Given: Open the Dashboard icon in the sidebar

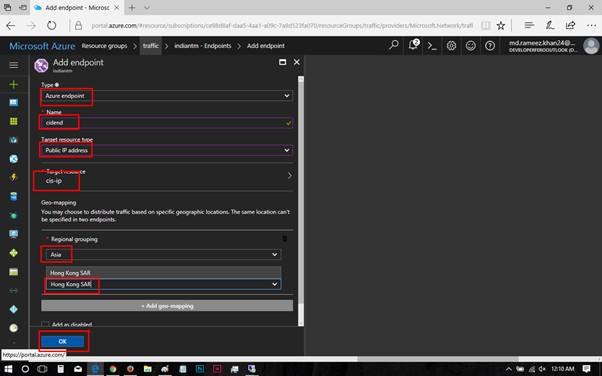Looking at the screenshot, I should (x=13, y=103).
